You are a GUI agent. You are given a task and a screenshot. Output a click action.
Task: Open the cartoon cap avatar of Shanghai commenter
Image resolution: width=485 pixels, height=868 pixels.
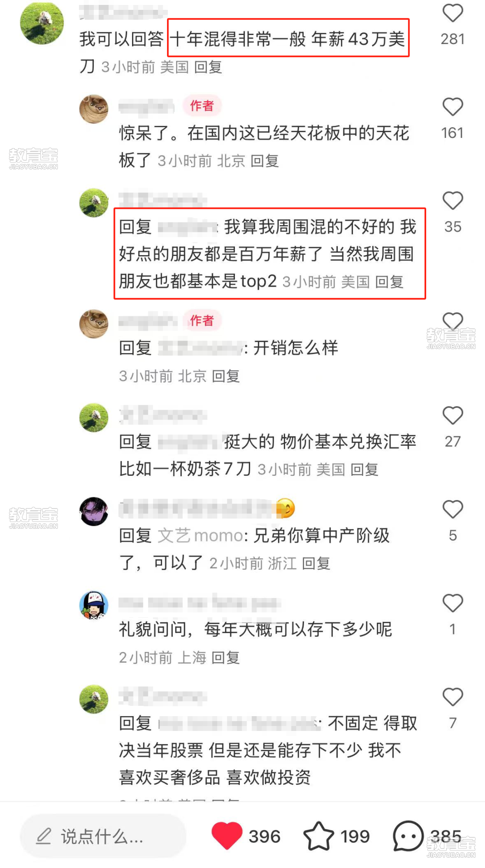pyautogui.click(x=94, y=605)
